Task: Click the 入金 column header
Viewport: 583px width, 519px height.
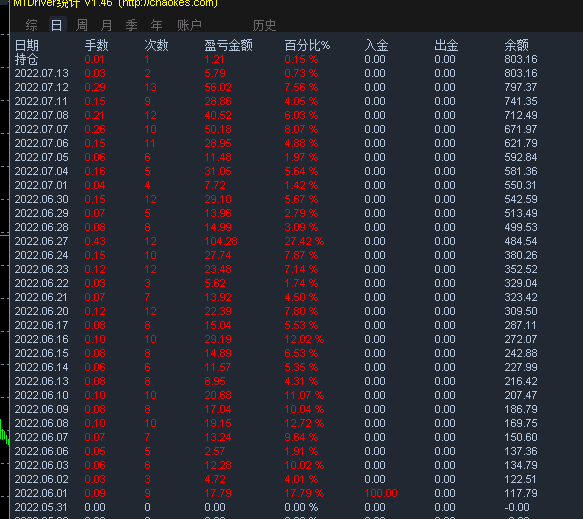Action: [x=376, y=45]
